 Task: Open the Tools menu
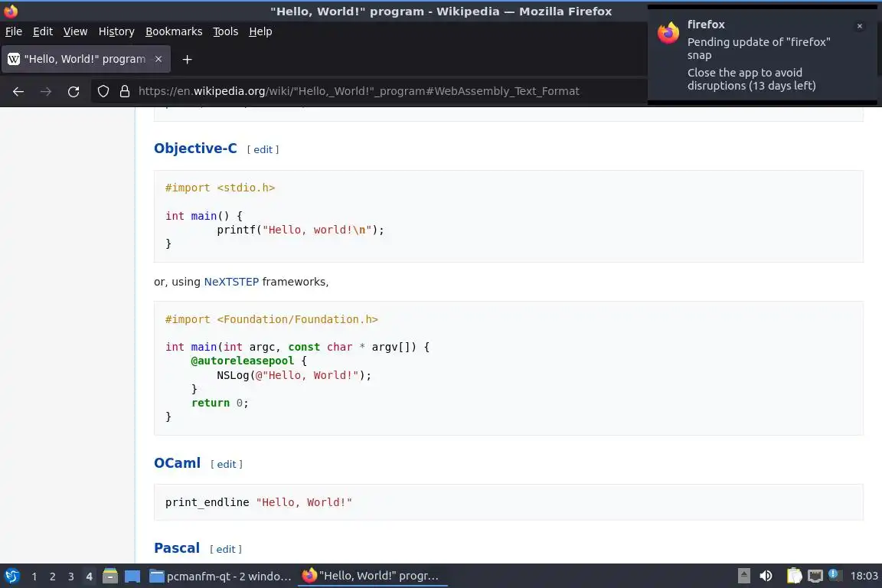coord(226,31)
